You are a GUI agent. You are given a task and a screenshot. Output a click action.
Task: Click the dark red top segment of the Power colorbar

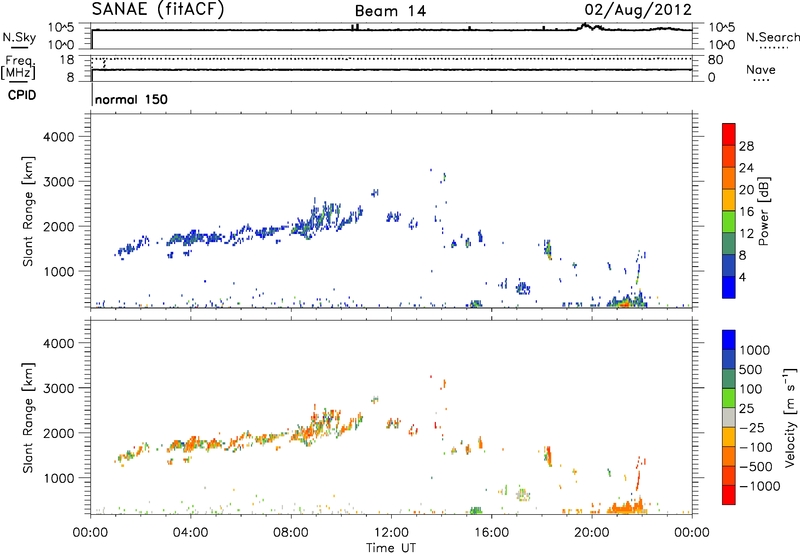729,134
